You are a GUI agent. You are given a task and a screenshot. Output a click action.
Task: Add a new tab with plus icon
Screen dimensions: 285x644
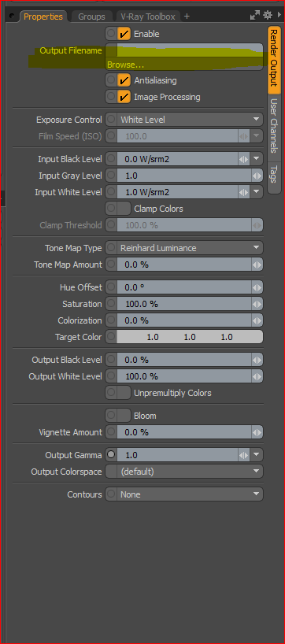click(x=187, y=16)
